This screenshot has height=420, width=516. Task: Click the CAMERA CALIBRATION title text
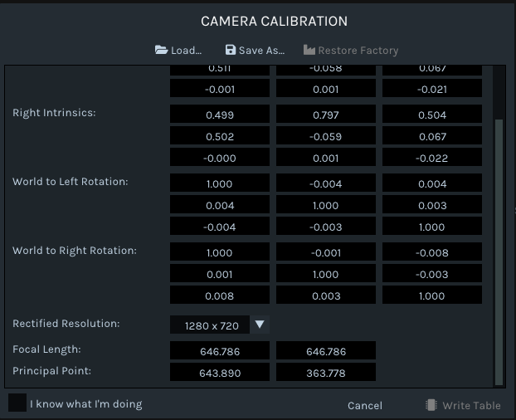(x=274, y=22)
